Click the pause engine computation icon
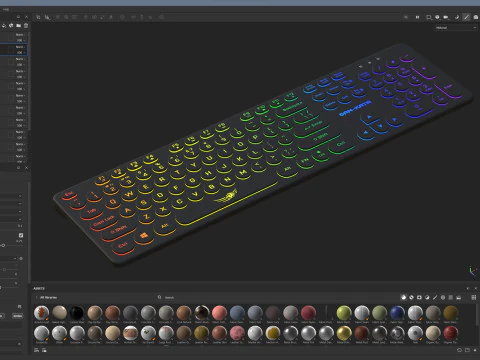Screen dimensions: 480x360 [x=417, y=17]
